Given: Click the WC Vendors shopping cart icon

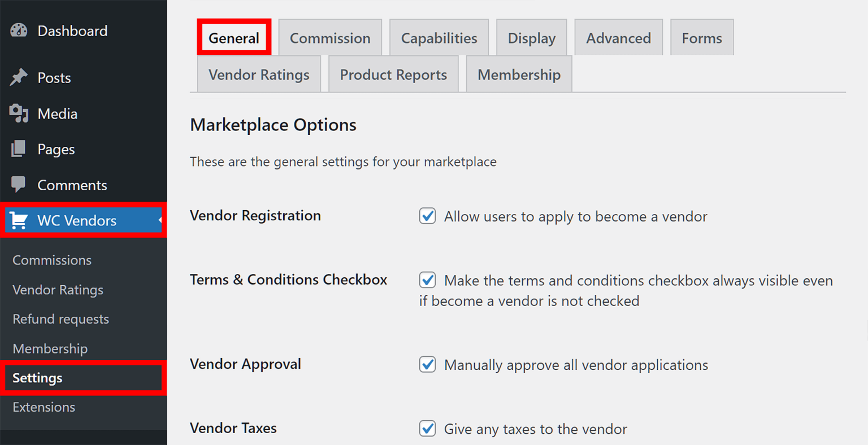Looking at the screenshot, I should click(x=19, y=220).
